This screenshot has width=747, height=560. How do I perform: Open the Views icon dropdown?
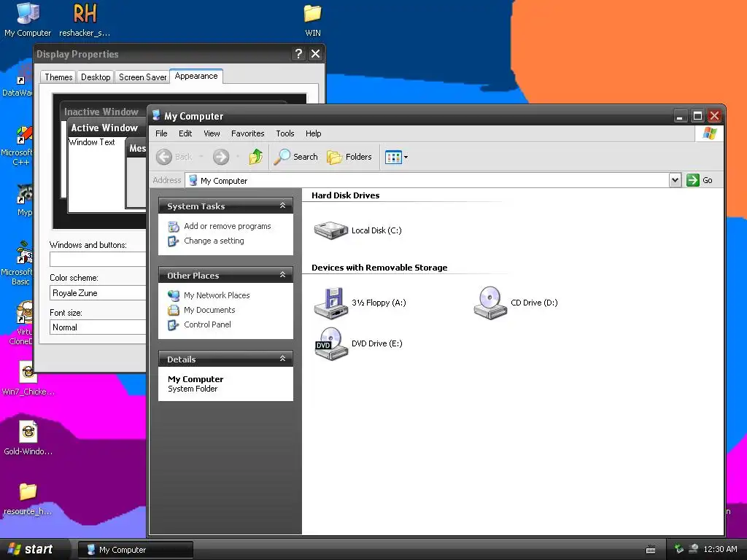click(396, 157)
